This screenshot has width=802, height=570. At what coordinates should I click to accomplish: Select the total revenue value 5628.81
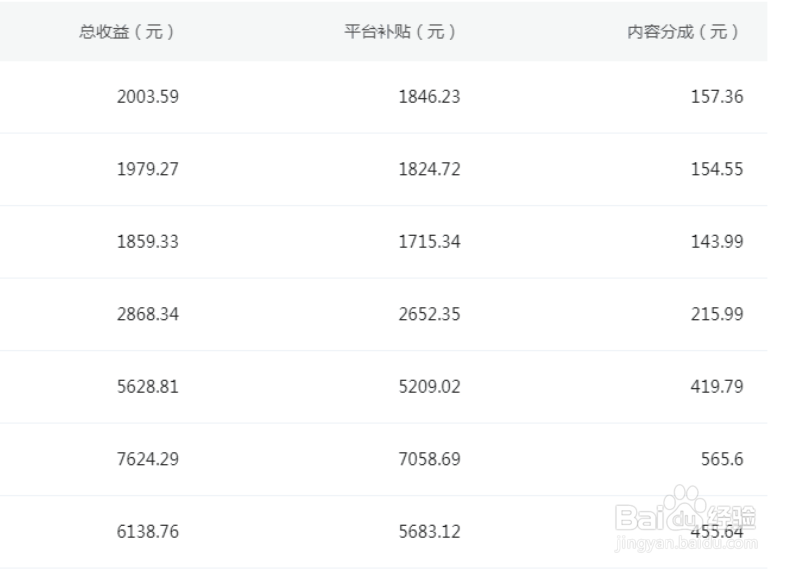click(x=147, y=386)
